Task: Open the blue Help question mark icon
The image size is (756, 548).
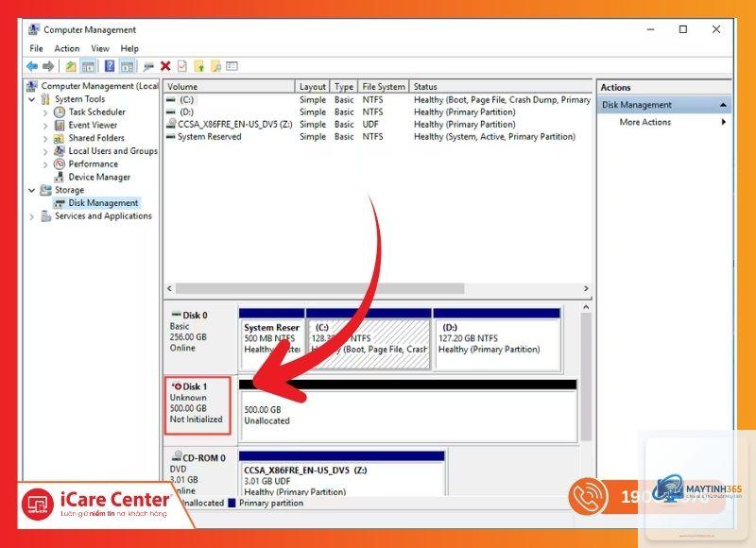Action: pyautogui.click(x=110, y=66)
